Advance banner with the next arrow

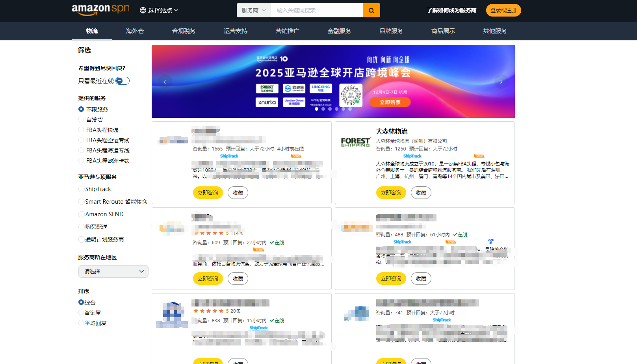[x=501, y=82]
